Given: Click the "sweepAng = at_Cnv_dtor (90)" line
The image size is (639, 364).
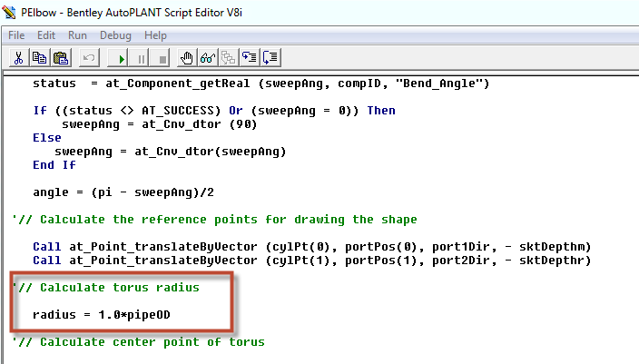Looking at the screenshot, I should (x=160, y=124).
